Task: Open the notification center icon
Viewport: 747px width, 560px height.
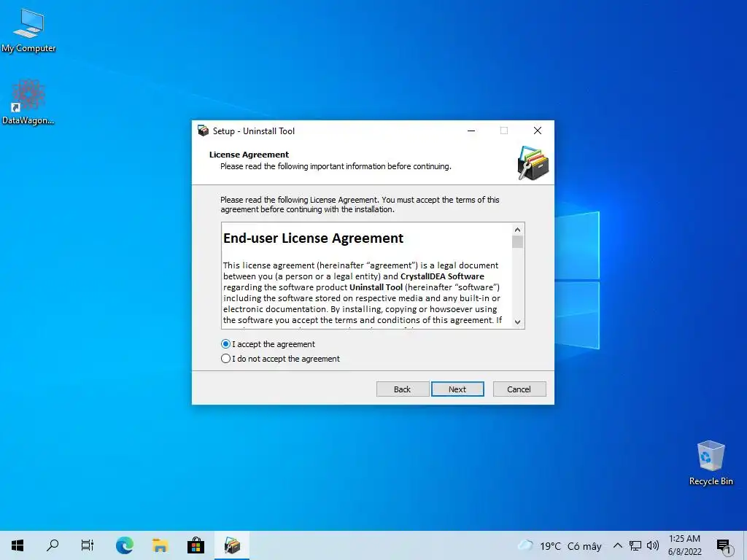Action: coord(724,546)
